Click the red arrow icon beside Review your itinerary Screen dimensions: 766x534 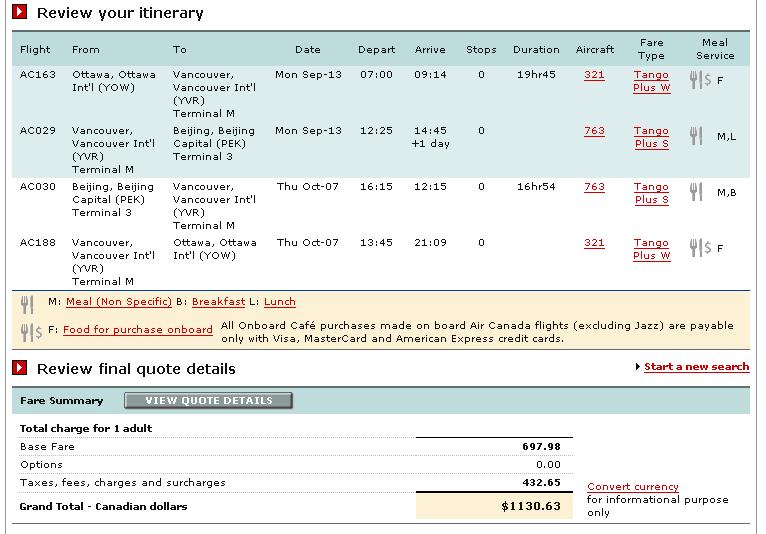tap(20, 12)
